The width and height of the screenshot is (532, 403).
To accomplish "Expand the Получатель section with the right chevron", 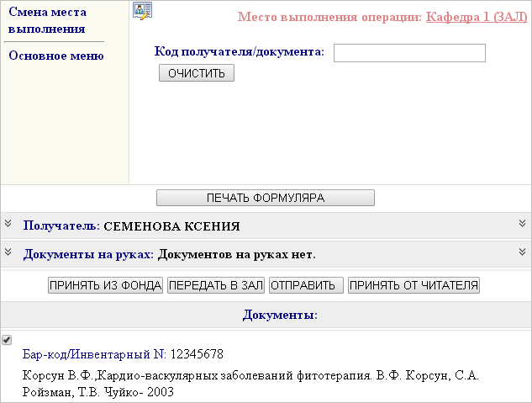I will click(522, 224).
